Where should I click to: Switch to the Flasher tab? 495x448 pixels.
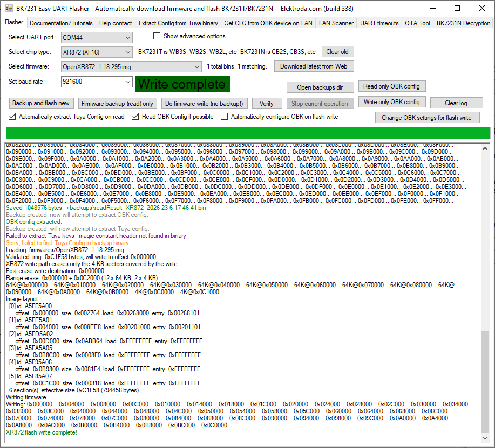pos(14,23)
